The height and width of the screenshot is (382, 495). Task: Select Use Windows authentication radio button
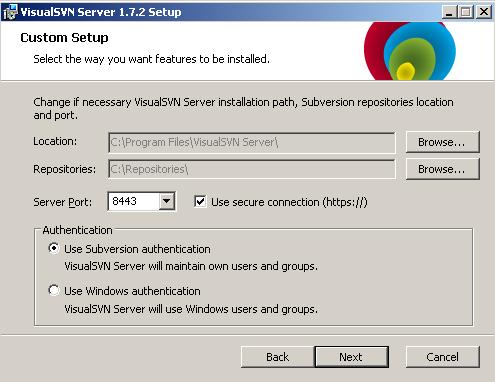pyautogui.click(x=54, y=290)
